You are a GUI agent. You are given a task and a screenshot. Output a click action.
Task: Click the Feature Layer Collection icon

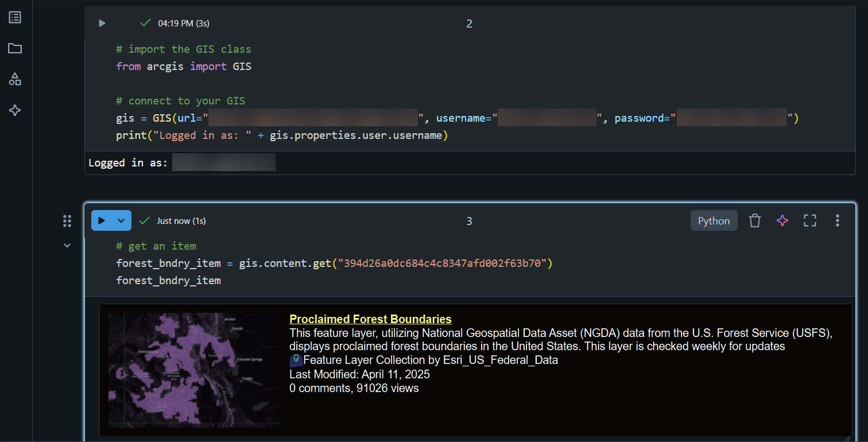pos(296,360)
